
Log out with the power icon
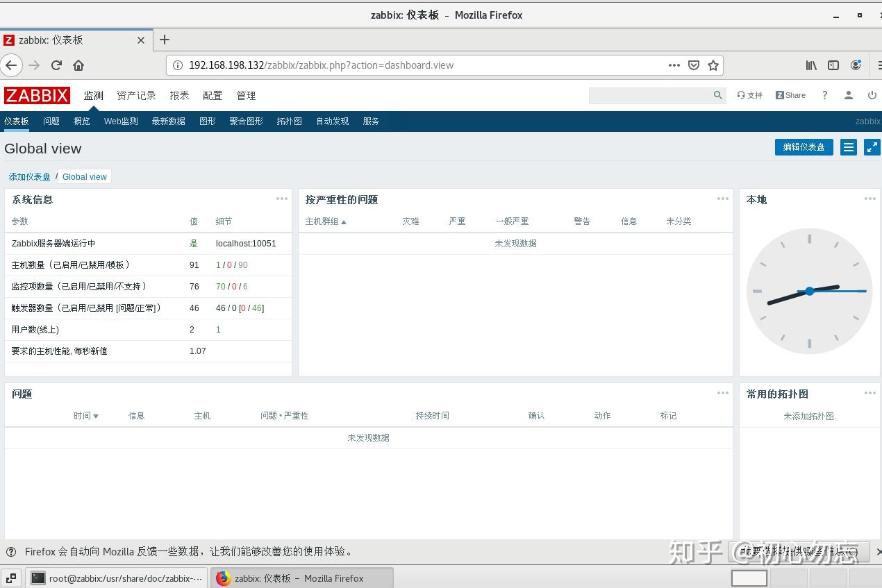pyautogui.click(x=872, y=95)
